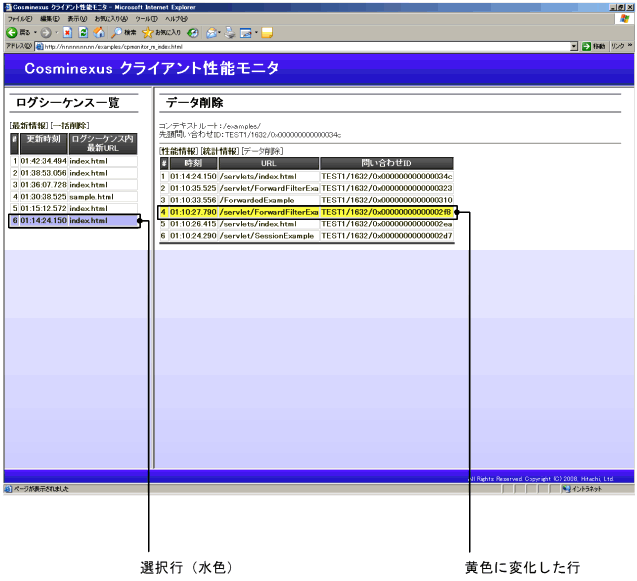Click the History toolbar icon
The height and width of the screenshot is (581, 637).
[x=193, y=33]
